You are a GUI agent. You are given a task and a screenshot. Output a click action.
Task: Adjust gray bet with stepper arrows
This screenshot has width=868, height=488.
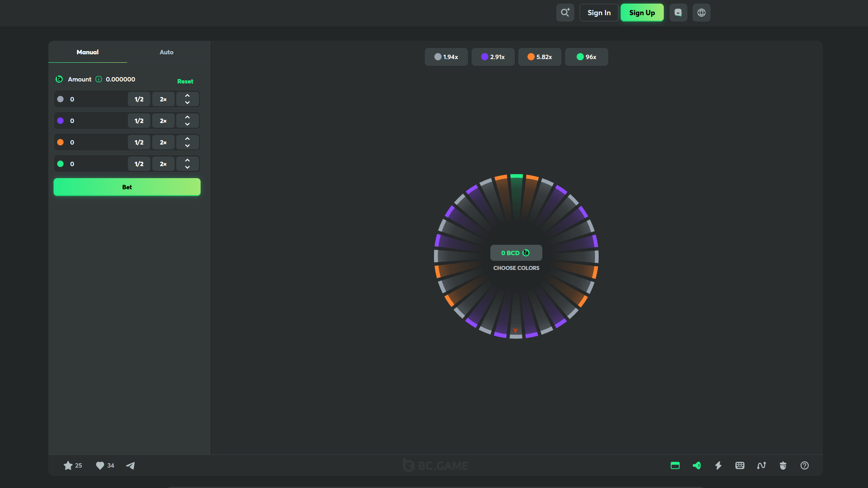[x=187, y=99]
